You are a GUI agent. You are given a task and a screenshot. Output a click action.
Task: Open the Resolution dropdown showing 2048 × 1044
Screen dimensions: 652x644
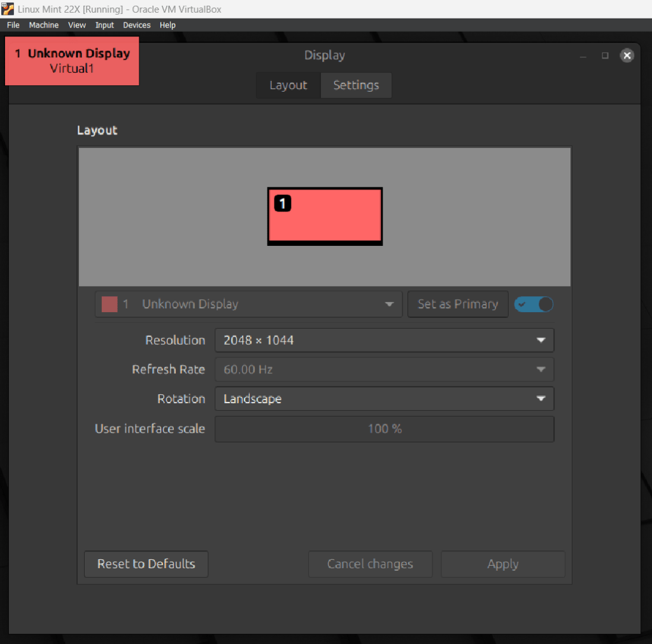pos(384,340)
